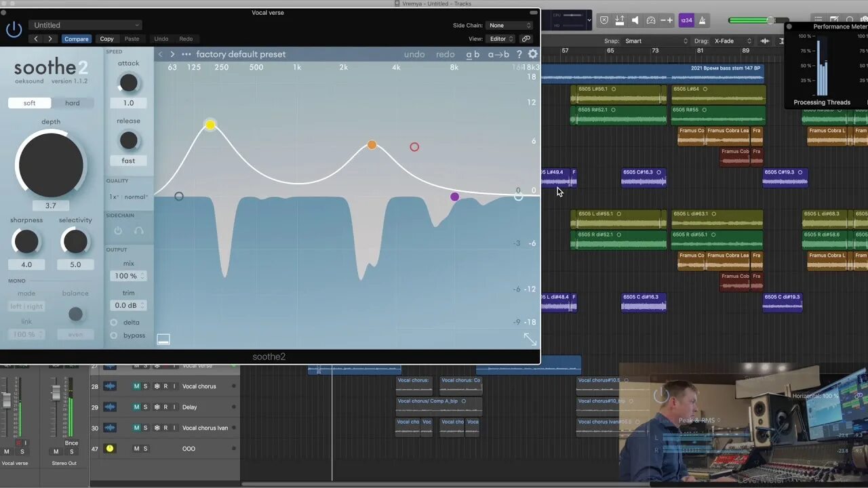This screenshot has width=868, height=488.
Task: Open the View Editor dropdown
Action: [501, 39]
